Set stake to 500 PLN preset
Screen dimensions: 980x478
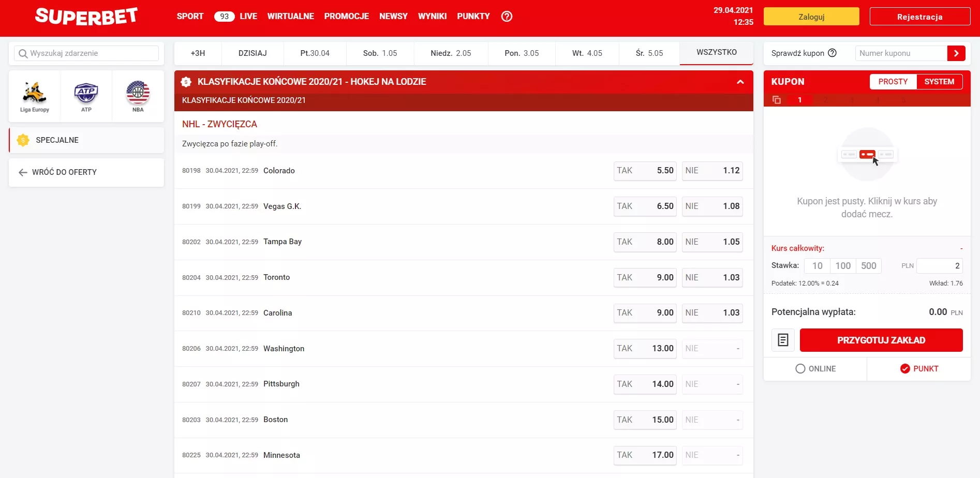click(869, 266)
